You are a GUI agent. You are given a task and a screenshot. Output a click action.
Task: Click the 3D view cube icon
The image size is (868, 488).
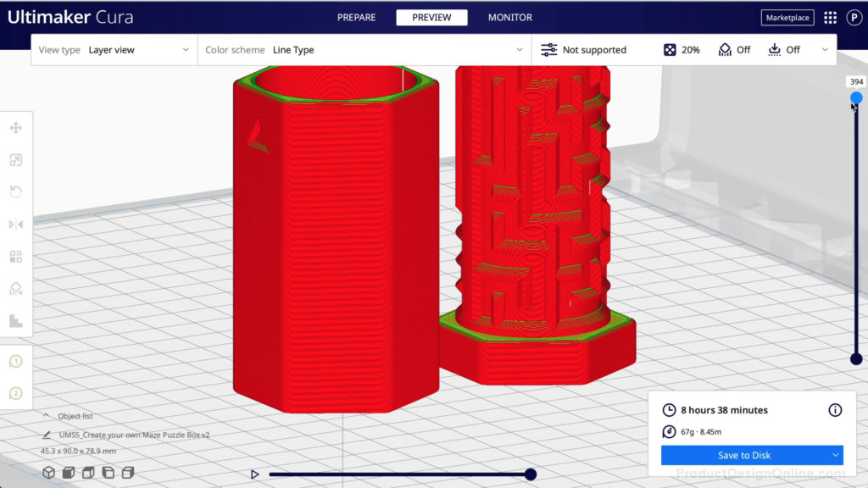pos(49,473)
